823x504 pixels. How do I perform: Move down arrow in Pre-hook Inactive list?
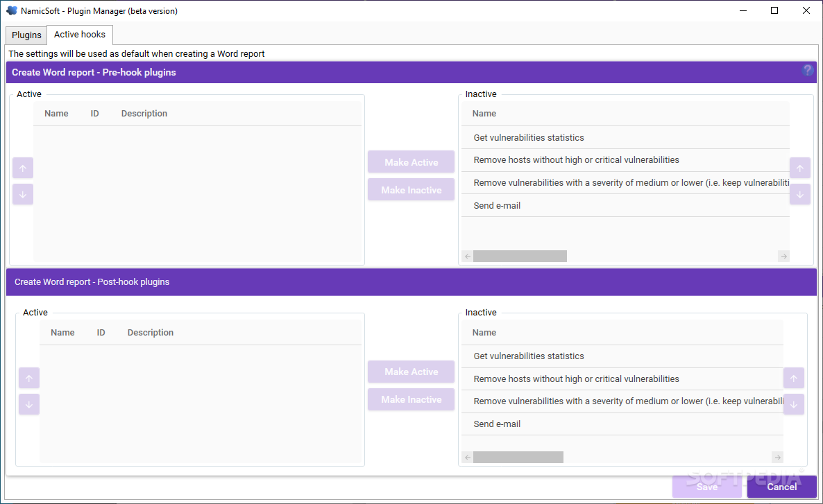point(800,195)
